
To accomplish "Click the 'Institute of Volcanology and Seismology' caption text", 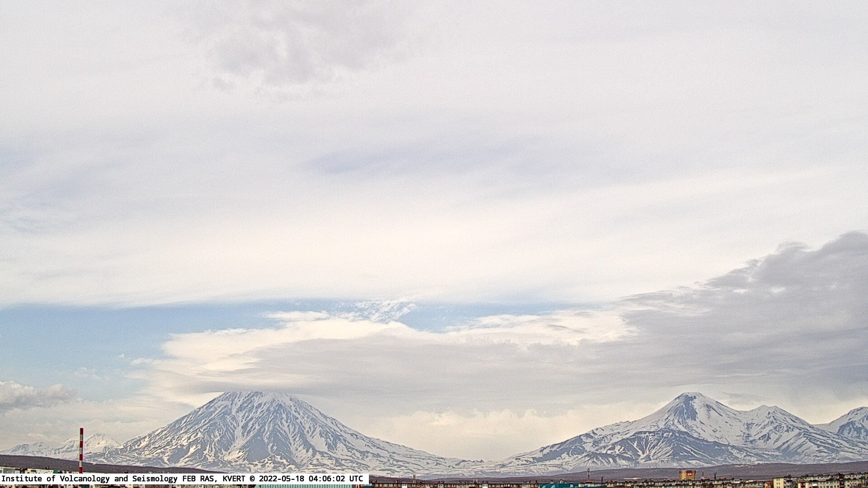I will coord(90,479).
